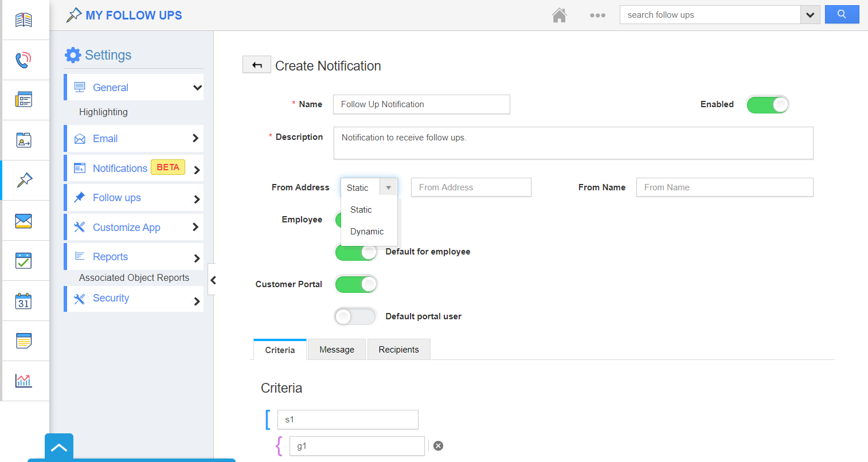Image resolution: width=868 pixels, height=462 pixels.
Task: Open the search follow ups dropdown arrow
Action: point(810,15)
